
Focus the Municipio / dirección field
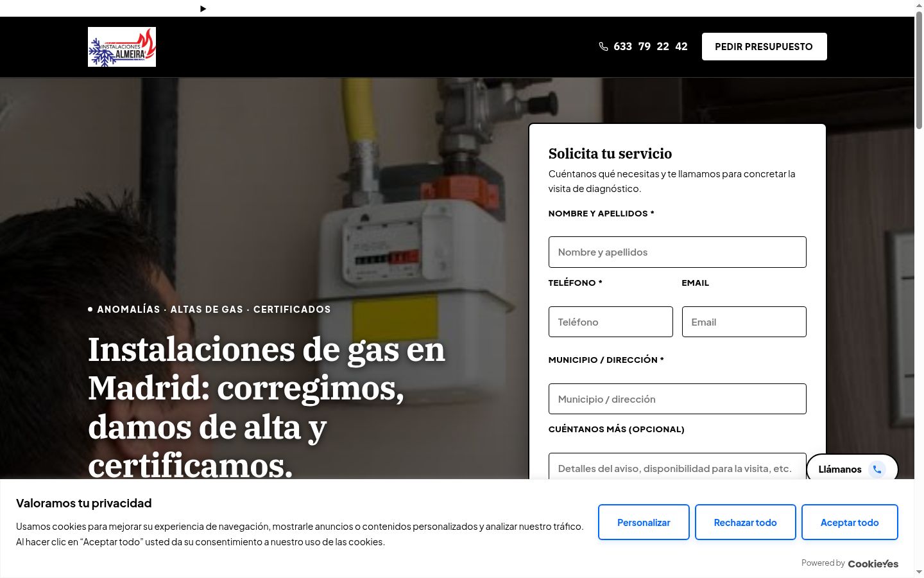(x=677, y=399)
